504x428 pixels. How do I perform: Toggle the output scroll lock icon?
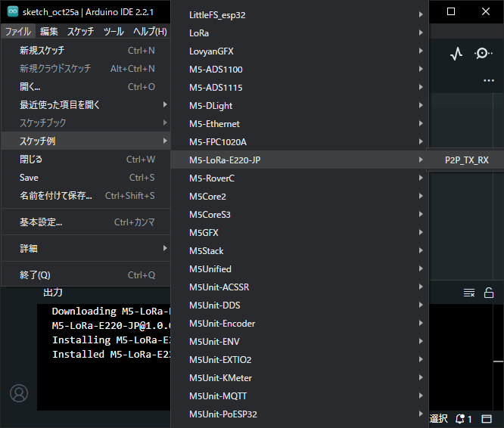[x=489, y=293]
